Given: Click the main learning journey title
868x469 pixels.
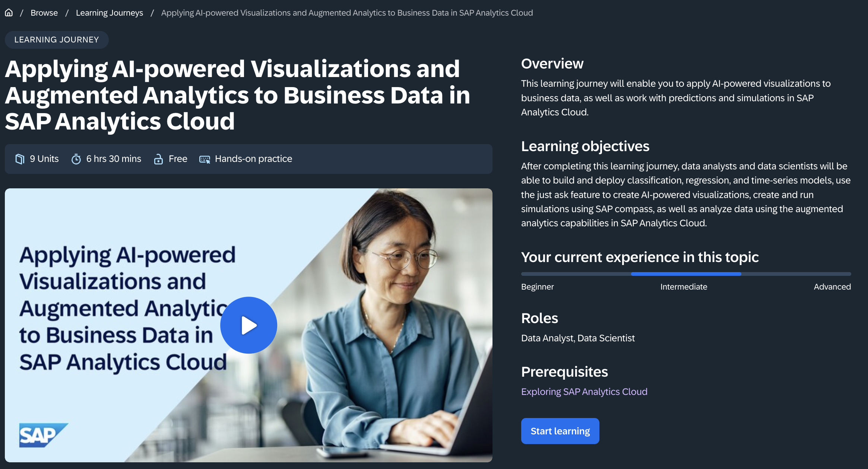Looking at the screenshot, I should pos(237,95).
